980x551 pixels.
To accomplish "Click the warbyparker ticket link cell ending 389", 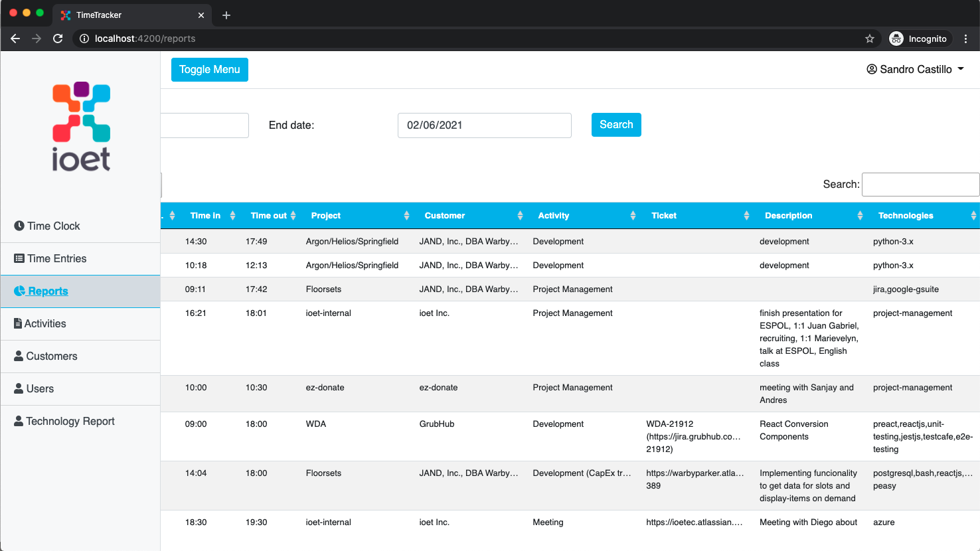I will pos(694,479).
